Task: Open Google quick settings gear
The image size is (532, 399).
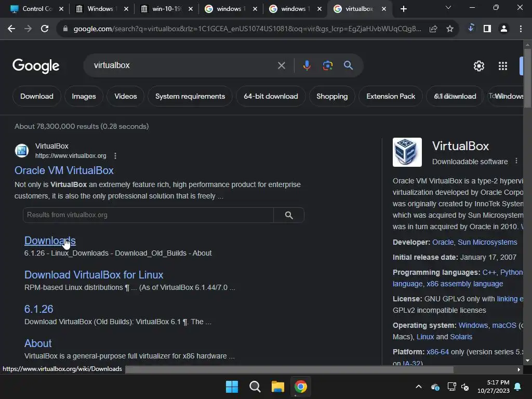Action: (478, 66)
